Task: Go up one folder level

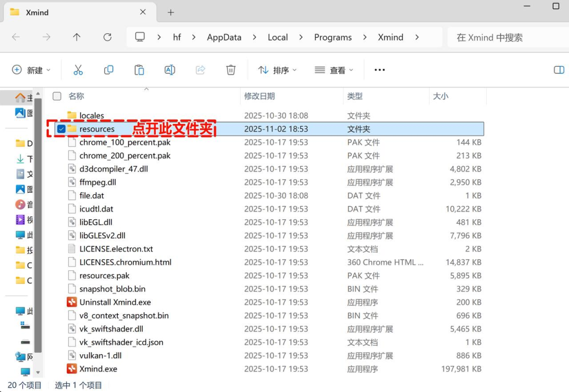Action: pyautogui.click(x=77, y=37)
